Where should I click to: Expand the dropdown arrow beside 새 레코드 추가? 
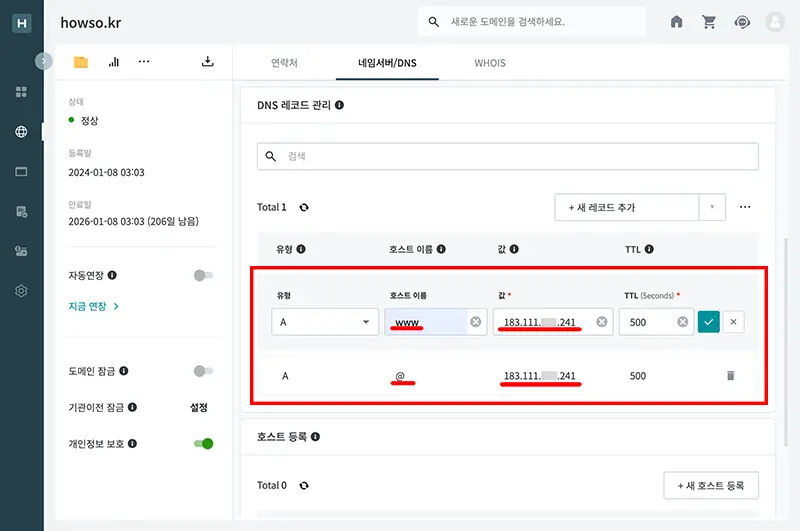[712, 207]
